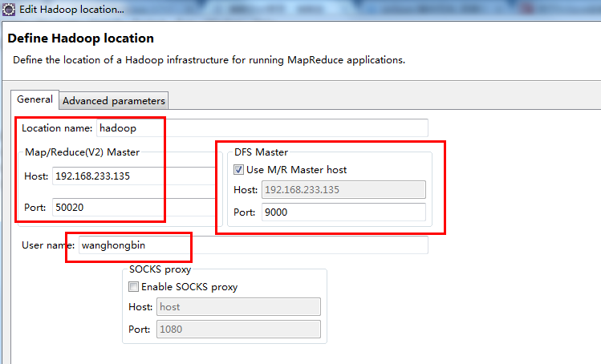Focus the DFS Master Port field showing 9000
The image size is (601, 364).
point(342,212)
